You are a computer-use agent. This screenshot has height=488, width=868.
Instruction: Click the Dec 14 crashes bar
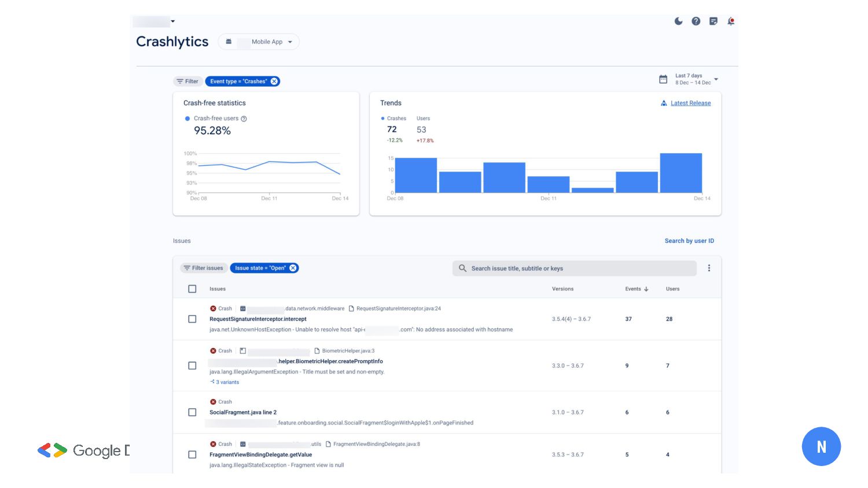coord(681,173)
